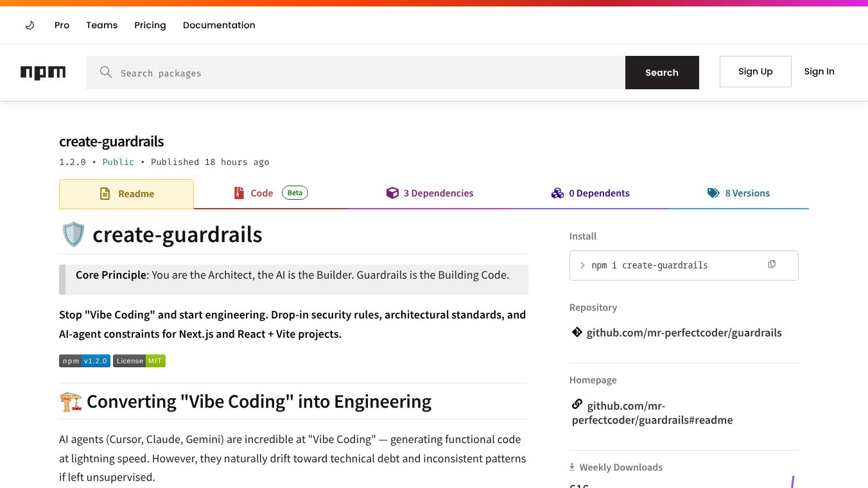Click the Install section label

click(x=583, y=236)
